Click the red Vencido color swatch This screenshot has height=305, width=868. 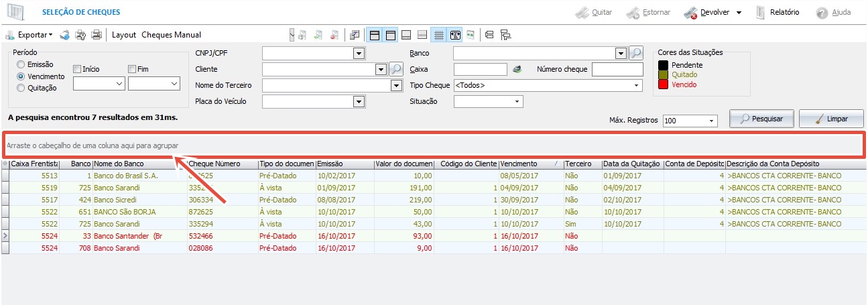pyautogui.click(x=664, y=84)
